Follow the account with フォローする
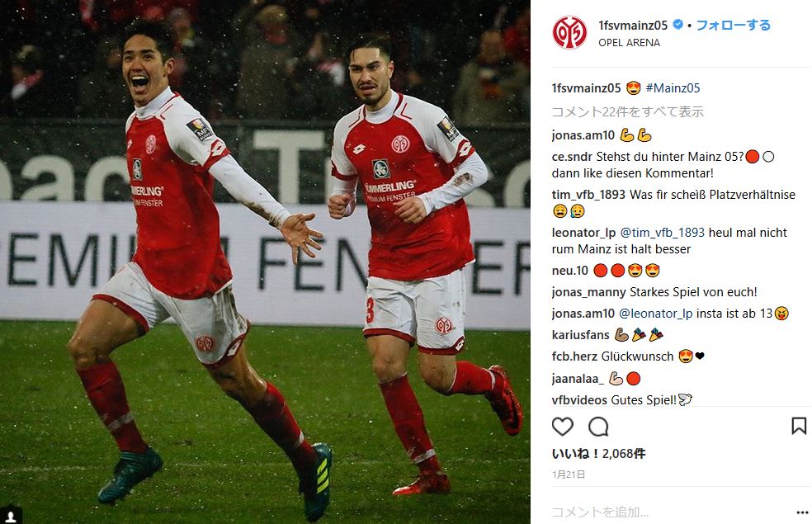812x524 pixels. (x=733, y=25)
